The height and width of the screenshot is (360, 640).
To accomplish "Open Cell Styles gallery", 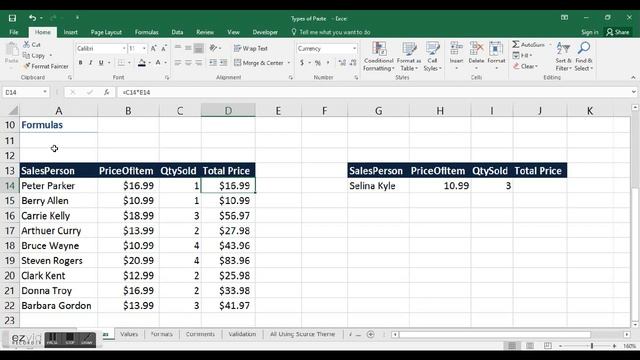I will coord(432,56).
